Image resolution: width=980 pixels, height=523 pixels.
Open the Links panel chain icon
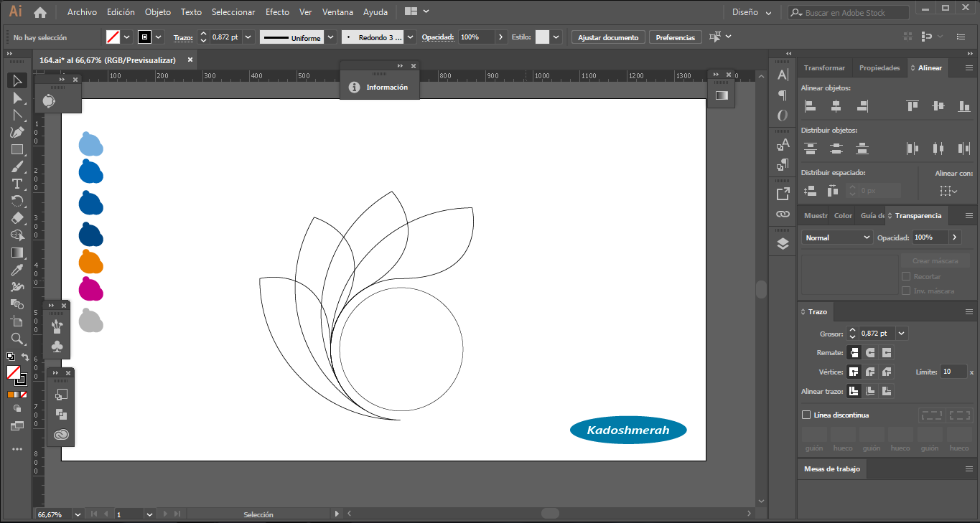tap(783, 214)
